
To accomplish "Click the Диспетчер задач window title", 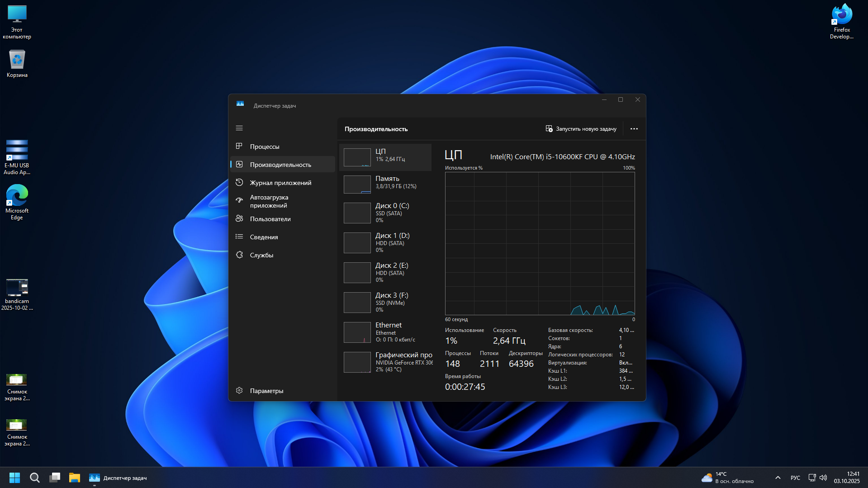I will pos(275,106).
